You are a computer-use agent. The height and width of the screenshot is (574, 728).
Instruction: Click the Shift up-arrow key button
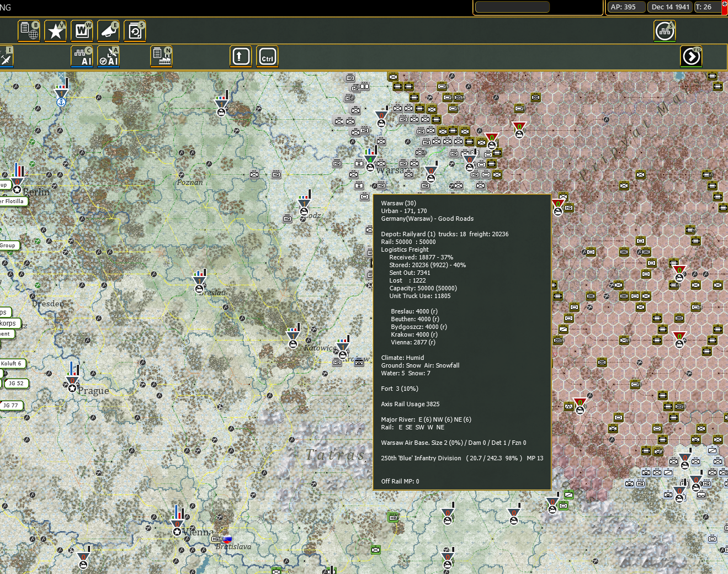(241, 57)
